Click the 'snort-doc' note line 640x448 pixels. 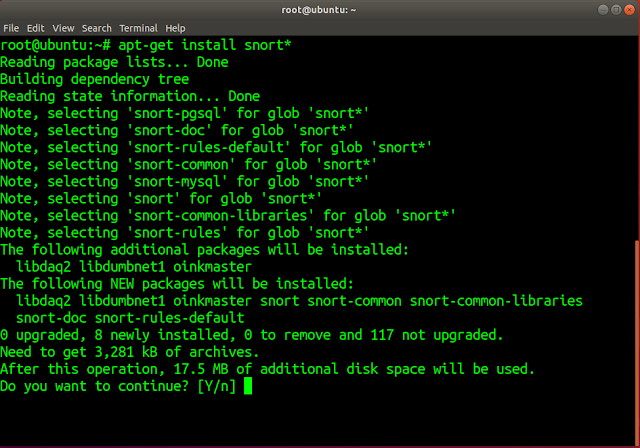[x=177, y=131]
